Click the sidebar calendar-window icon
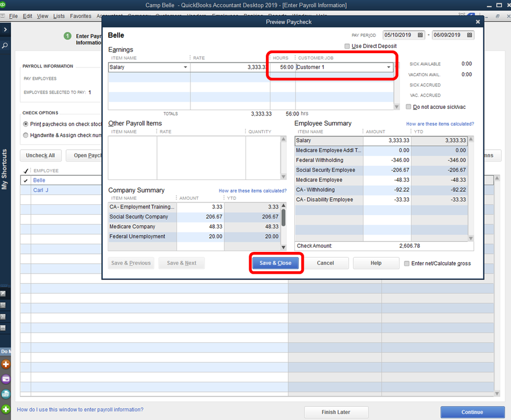Viewport: 511px width, 420px height. click(x=3, y=328)
